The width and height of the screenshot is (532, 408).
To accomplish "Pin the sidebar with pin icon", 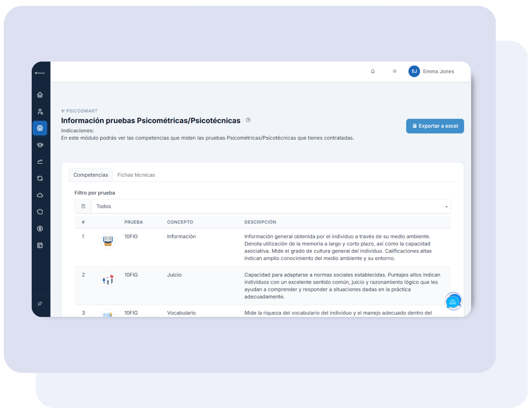I will 40,304.
